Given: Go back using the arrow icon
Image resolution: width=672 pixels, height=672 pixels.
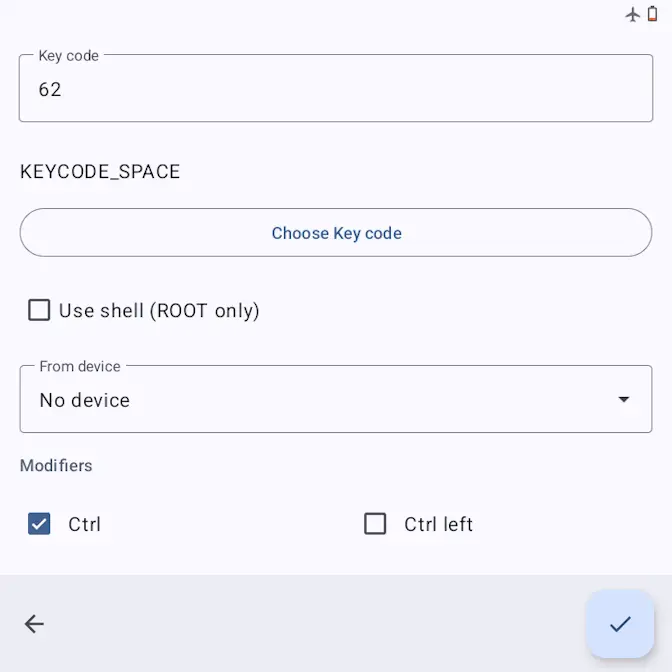Looking at the screenshot, I should [34, 624].
